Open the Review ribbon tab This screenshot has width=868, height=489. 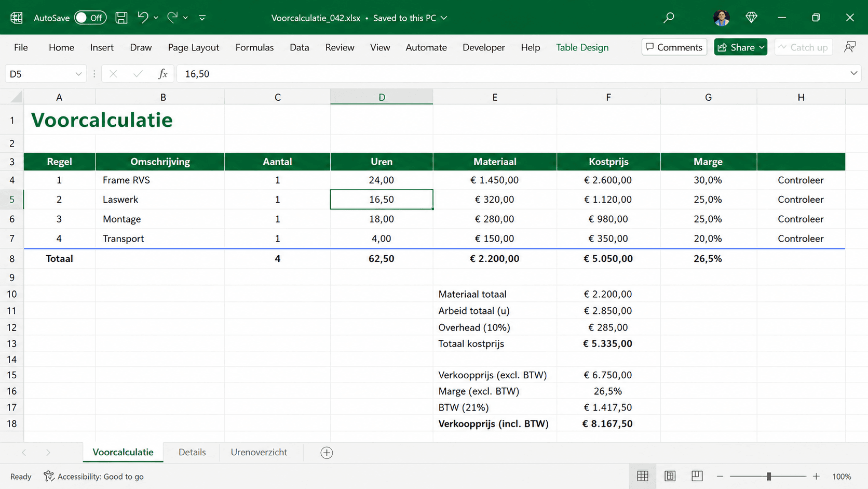[340, 47]
